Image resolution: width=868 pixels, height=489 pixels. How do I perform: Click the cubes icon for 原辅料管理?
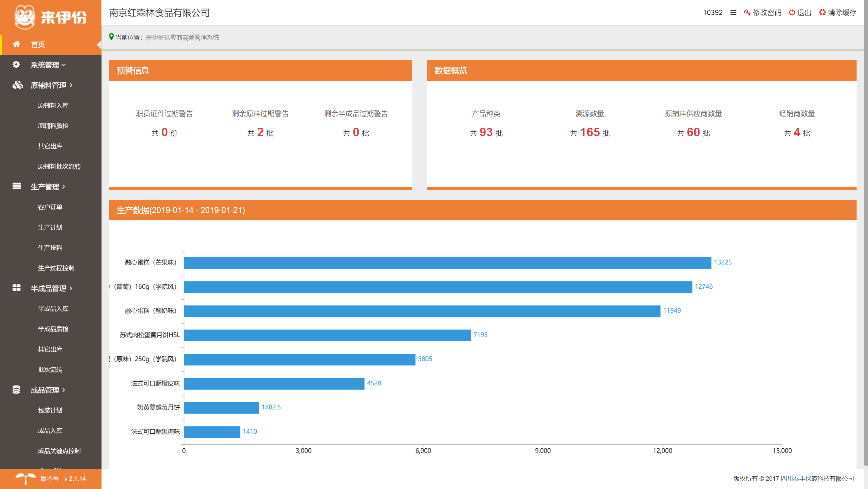17,85
